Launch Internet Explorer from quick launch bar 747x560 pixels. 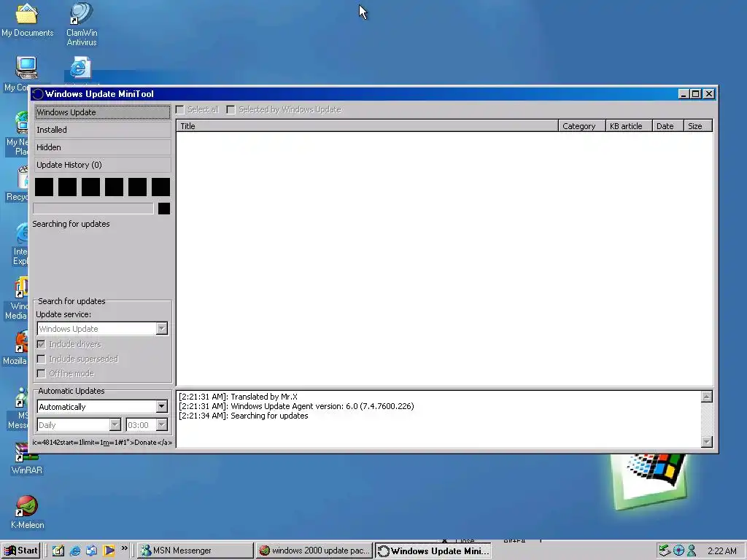75,551
